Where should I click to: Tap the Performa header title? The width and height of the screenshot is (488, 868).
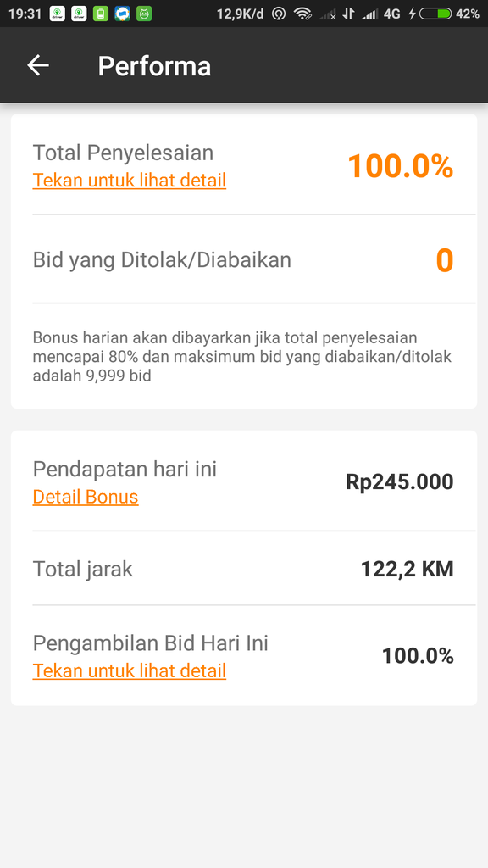[x=155, y=65]
